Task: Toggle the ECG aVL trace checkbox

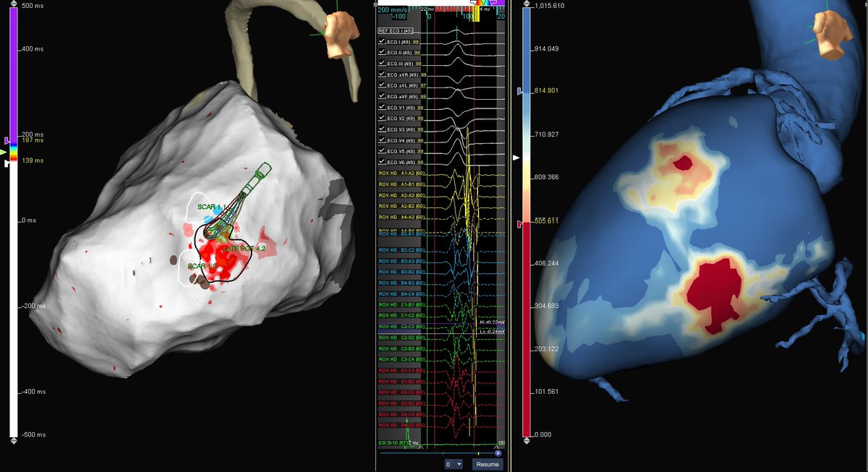Action: click(x=382, y=86)
